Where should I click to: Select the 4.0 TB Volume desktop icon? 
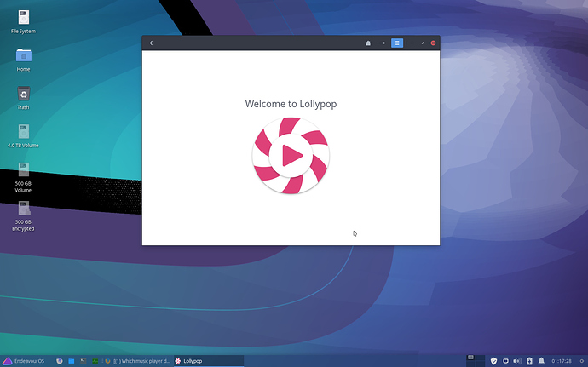[x=23, y=136]
